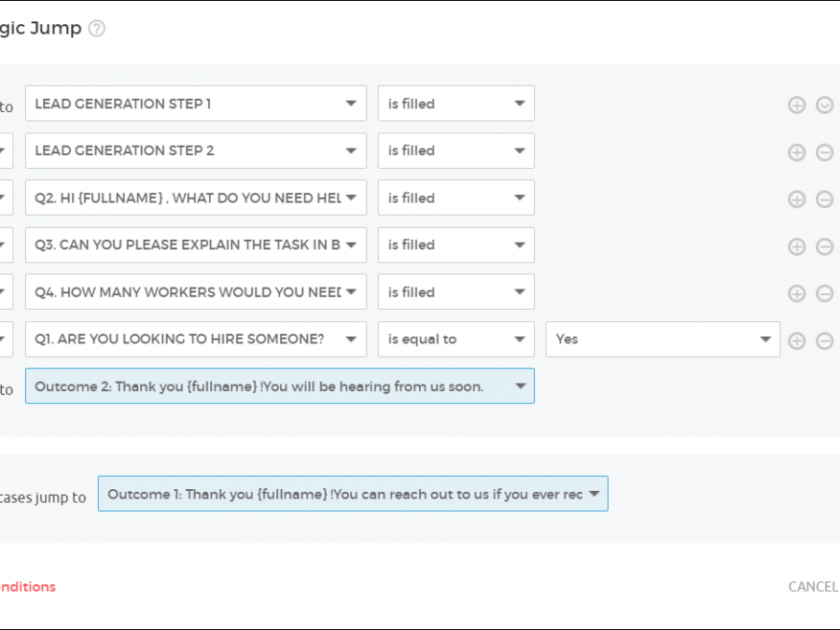The height and width of the screenshot is (630, 840).
Task: Remove the Q1 looking to hire condition
Action: 824,341
